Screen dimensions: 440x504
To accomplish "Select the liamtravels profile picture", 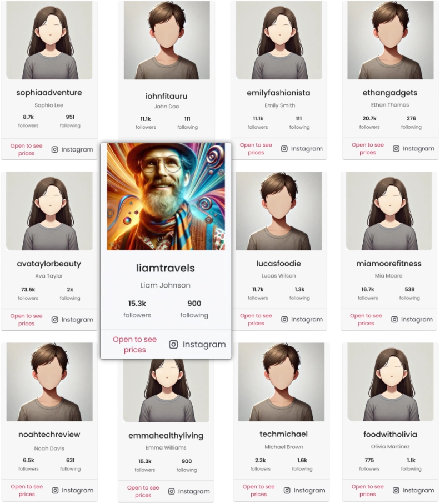I will (166, 196).
